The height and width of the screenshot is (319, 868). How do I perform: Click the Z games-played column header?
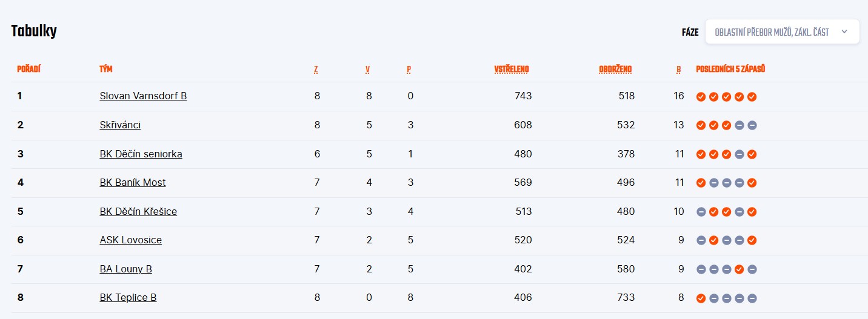click(x=316, y=69)
